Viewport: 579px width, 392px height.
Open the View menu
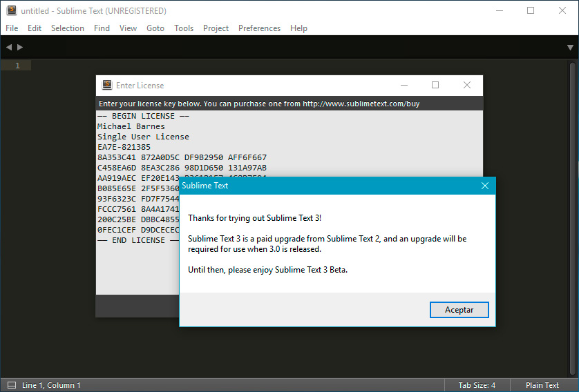coord(128,28)
